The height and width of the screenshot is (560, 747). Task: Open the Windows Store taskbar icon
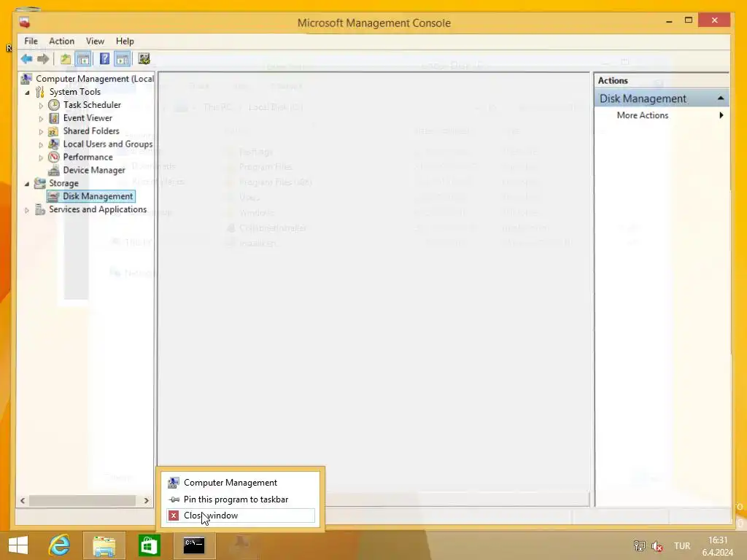tap(149, 545)
